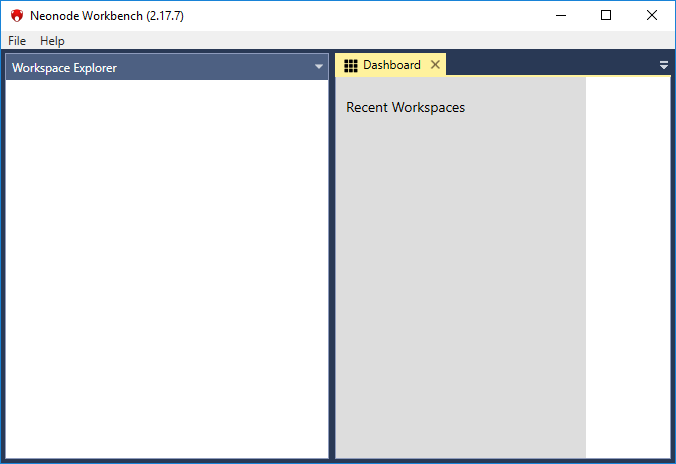
Task: Click the Neonode Workbench app icon
Action: point(16,16)
